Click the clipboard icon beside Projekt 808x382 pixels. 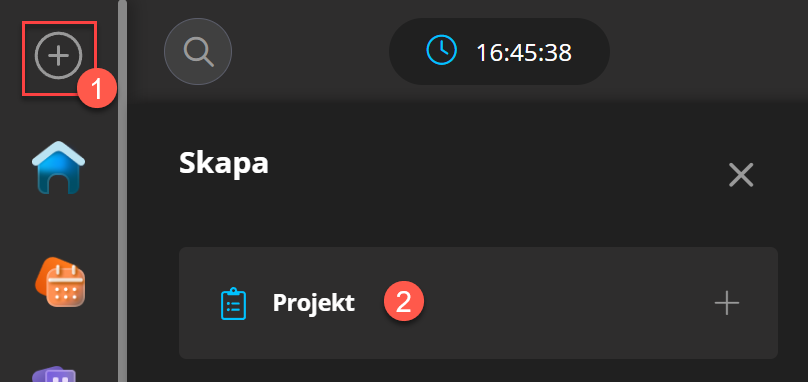pos(233,304)
